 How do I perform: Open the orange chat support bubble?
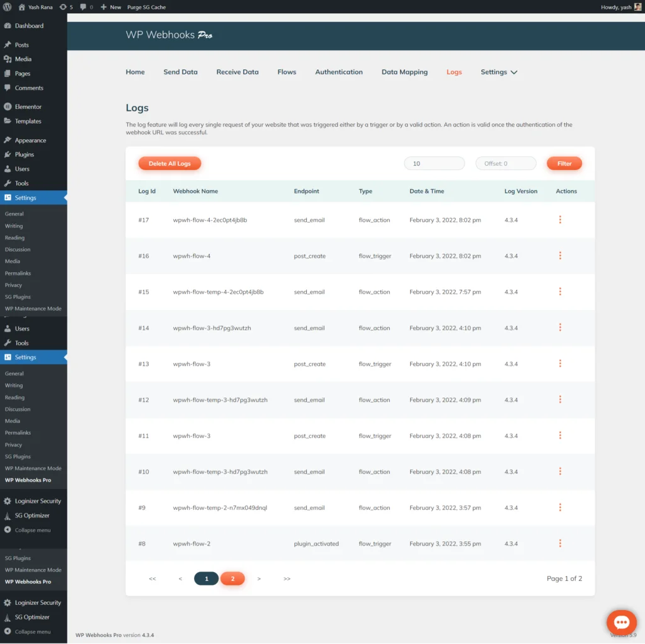click(621, 623)
